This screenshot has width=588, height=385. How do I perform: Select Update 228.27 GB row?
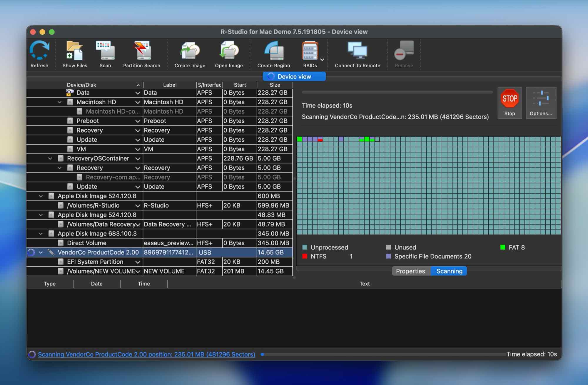[x=159, y=140]
